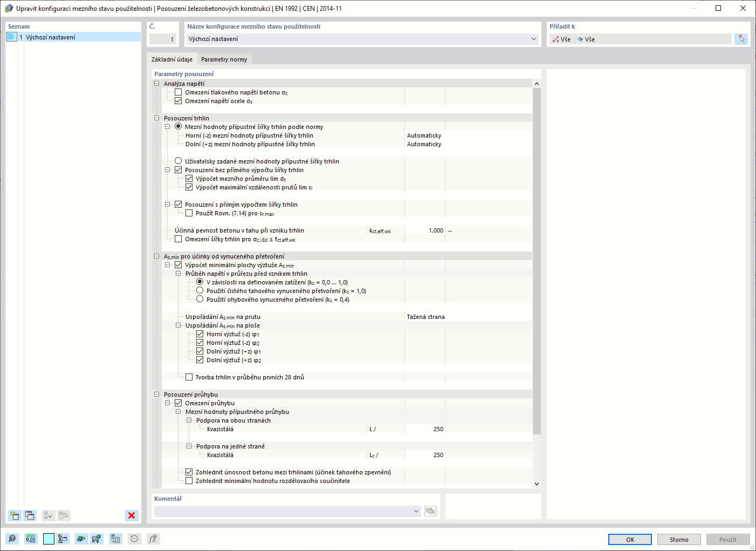Click the OK button
Viewport: 756px width, 551px height.
pos(630,539)
